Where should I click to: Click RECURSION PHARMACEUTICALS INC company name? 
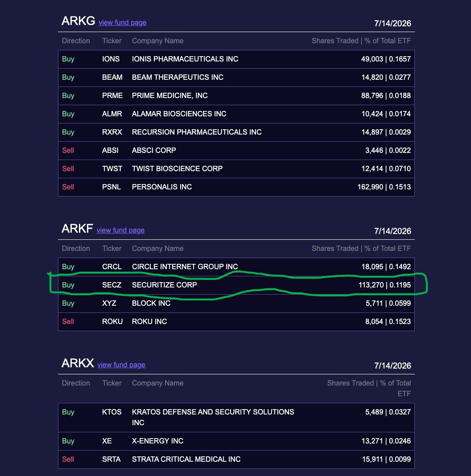click(197, 132)
